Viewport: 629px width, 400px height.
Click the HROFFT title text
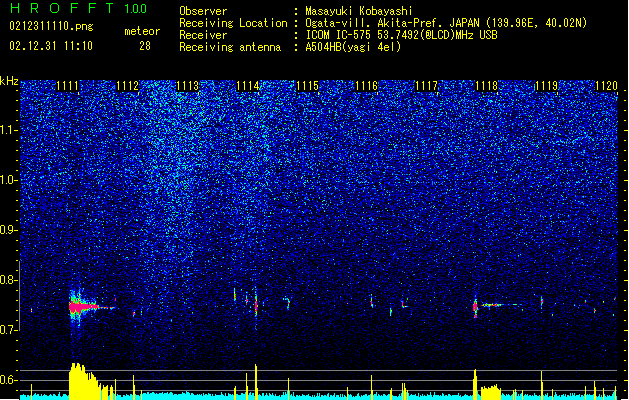coord(62,8)
